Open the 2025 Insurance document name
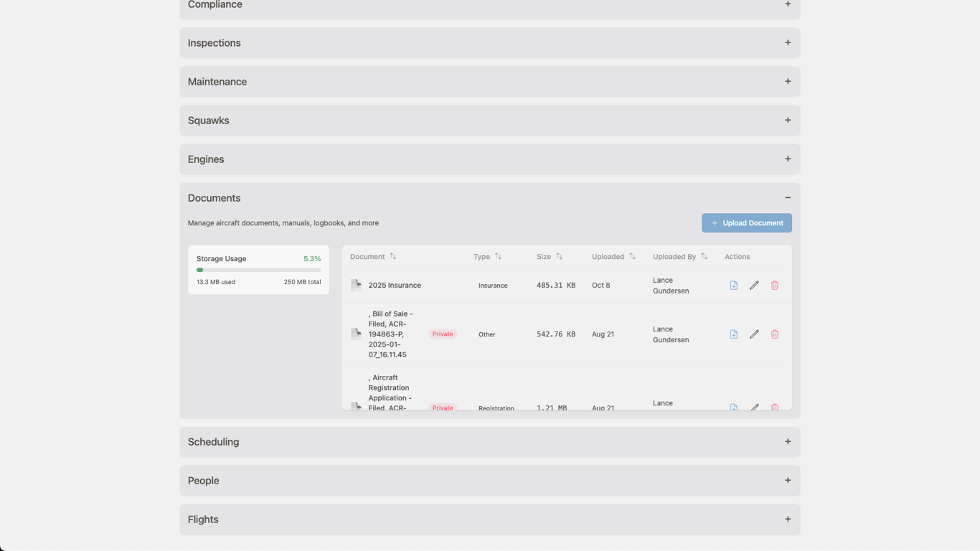The height and width of the screenshot is (551, 980). [395, 286]
